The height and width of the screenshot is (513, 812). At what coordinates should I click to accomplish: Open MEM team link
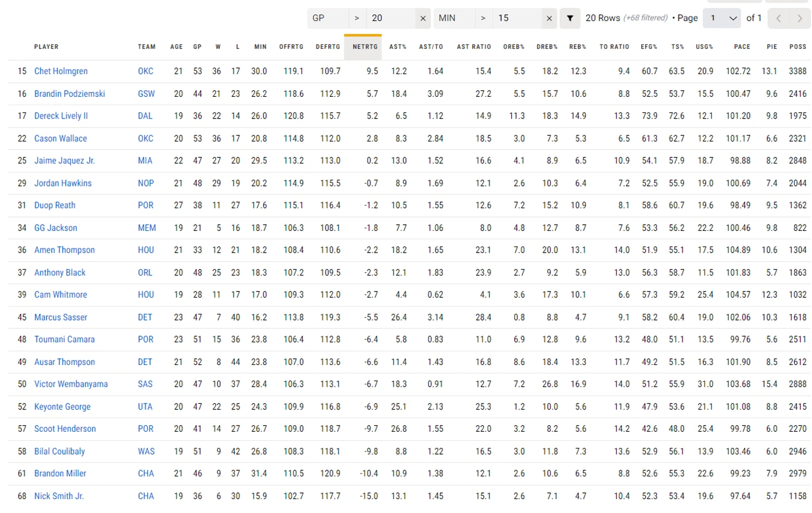pos(147,228)
